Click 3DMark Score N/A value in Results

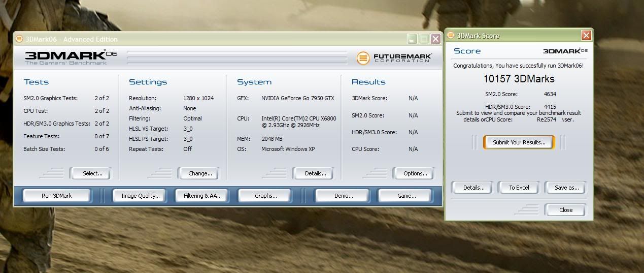point(413,98)
